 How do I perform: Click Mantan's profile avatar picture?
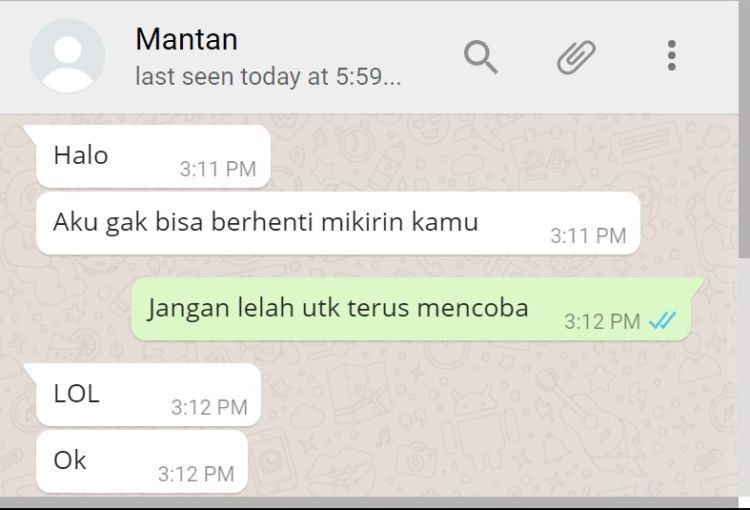pyautogui.click(x=67, y=56)
